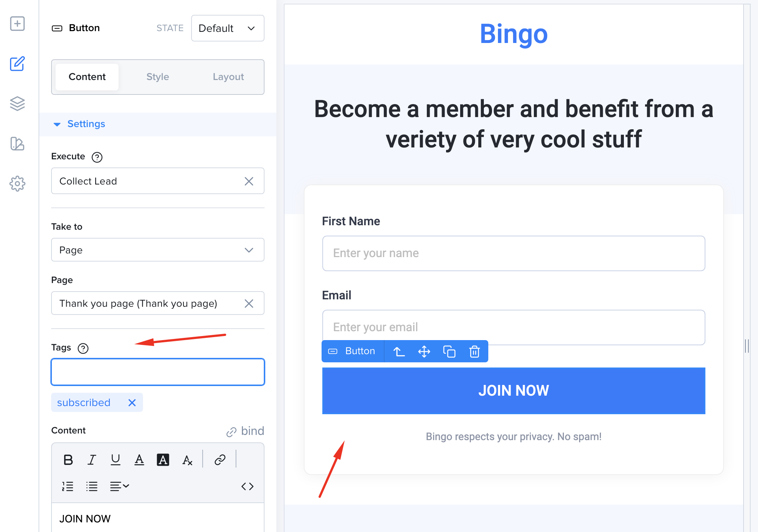Switch to the Style tab
758x532 pixels.
point(158,77)
